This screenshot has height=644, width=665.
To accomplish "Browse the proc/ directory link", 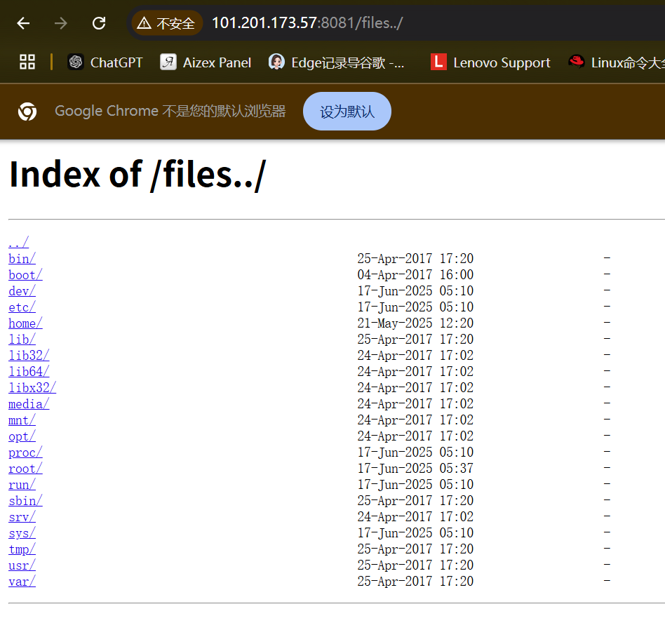I will tap(25, 452).
